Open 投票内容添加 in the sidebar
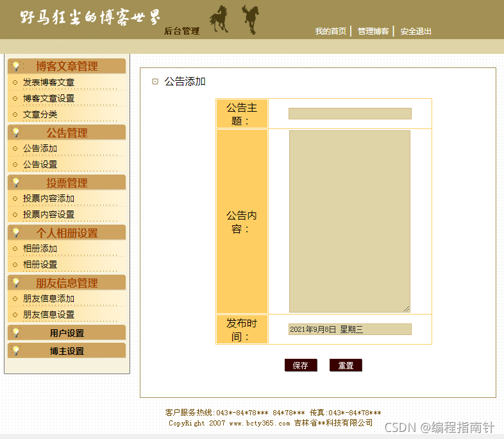Image resolution: width=504 pixels, height=439 pixels. click(49, 199)
